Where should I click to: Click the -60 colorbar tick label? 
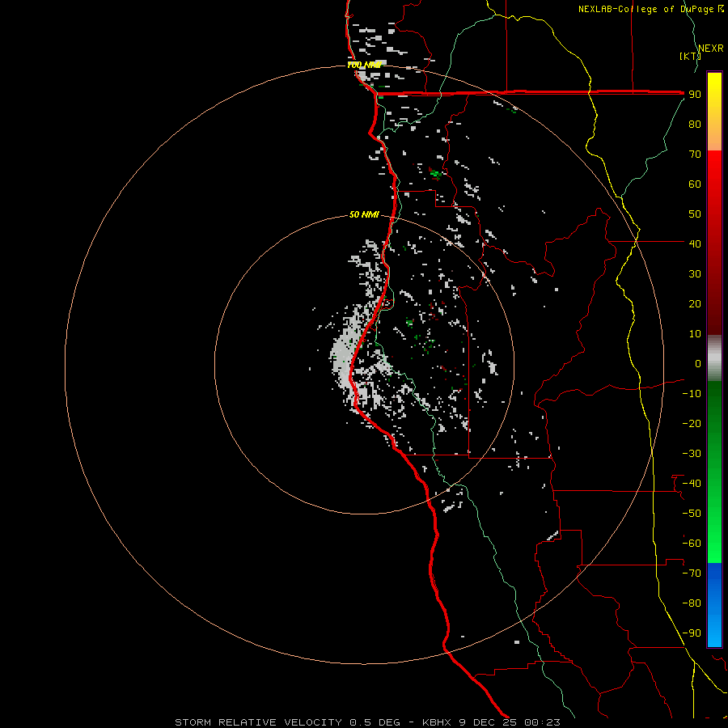coord(692,544)
